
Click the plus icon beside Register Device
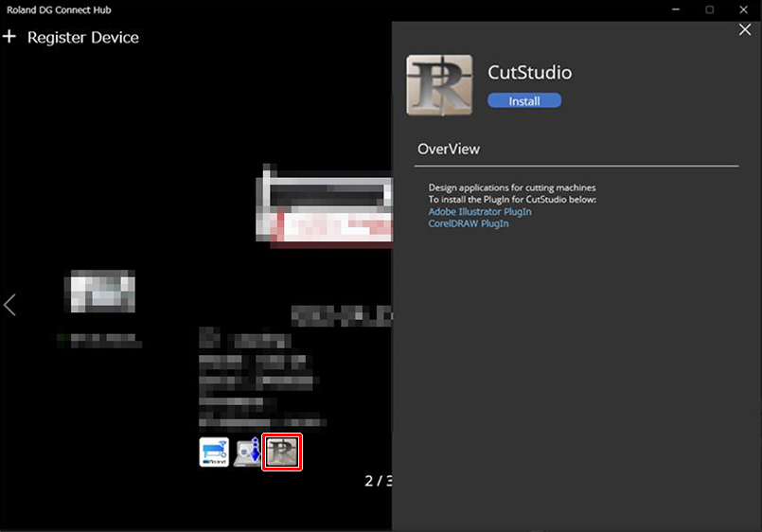[10, 37]
